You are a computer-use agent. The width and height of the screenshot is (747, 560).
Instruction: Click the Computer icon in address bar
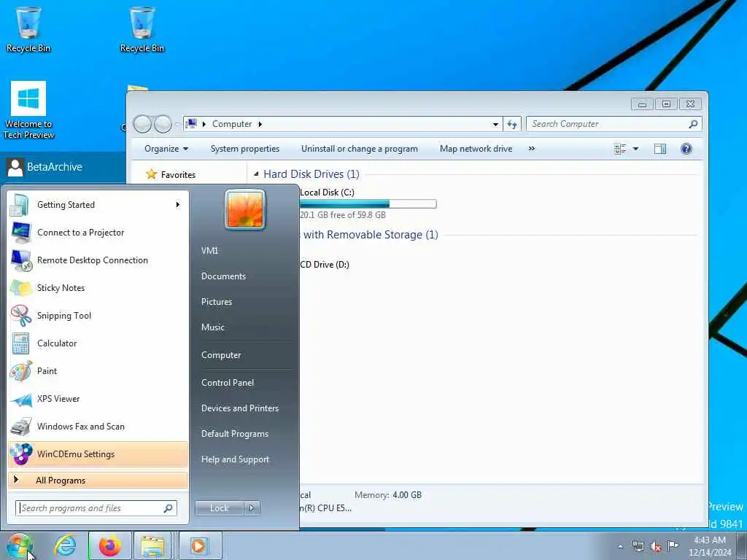point(191,124)
